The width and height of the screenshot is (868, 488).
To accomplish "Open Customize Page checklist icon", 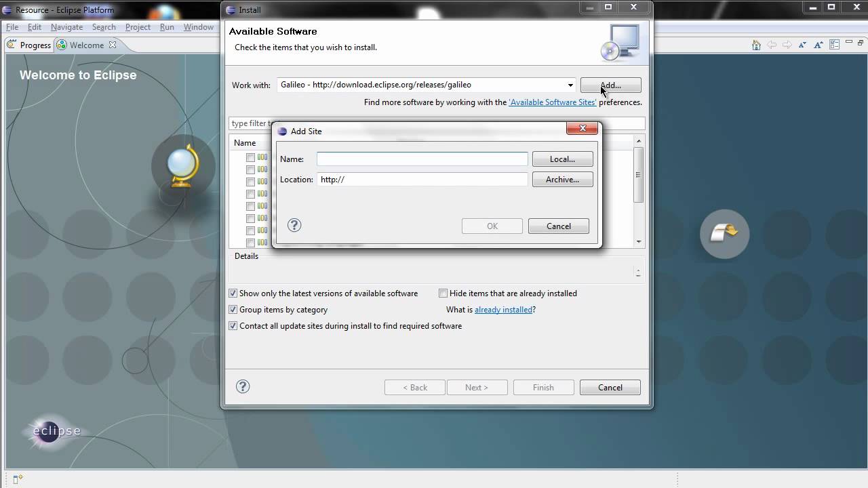I will pos(834,45).
